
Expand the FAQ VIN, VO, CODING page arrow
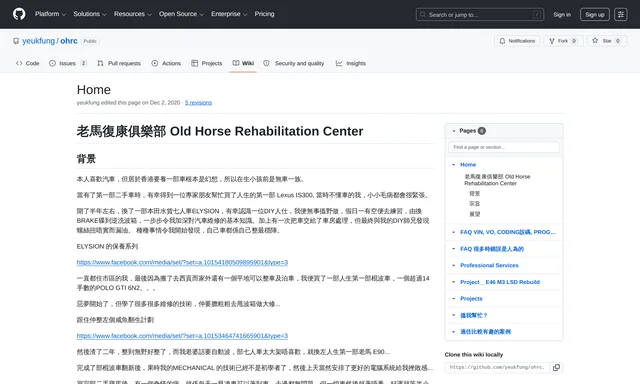[x=453, y=232]
